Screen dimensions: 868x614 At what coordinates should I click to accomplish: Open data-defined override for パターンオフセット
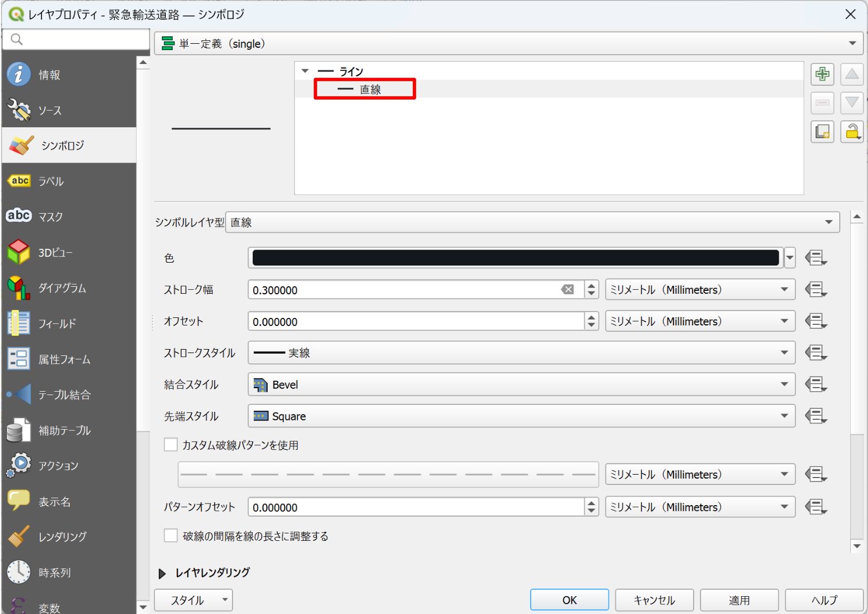816,507
